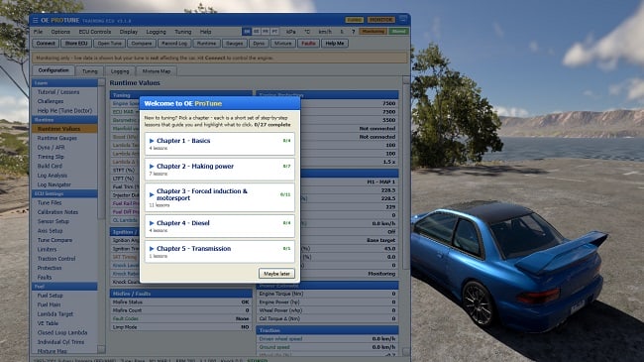
Task: Open the ECU Controls menu
Action: 95,32
